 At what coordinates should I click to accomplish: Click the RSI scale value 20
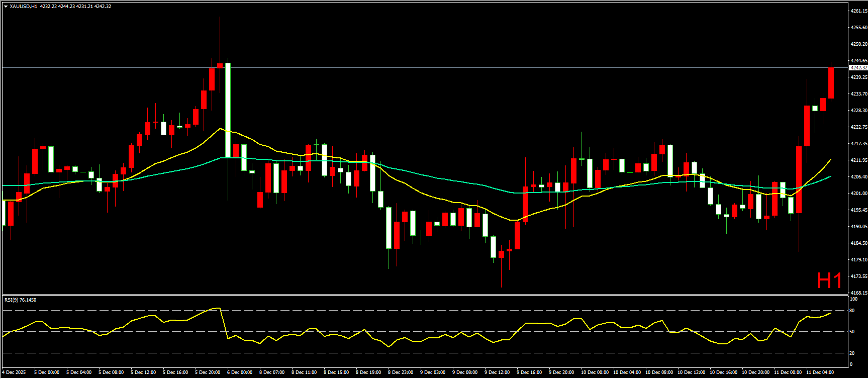pos(852,353)
